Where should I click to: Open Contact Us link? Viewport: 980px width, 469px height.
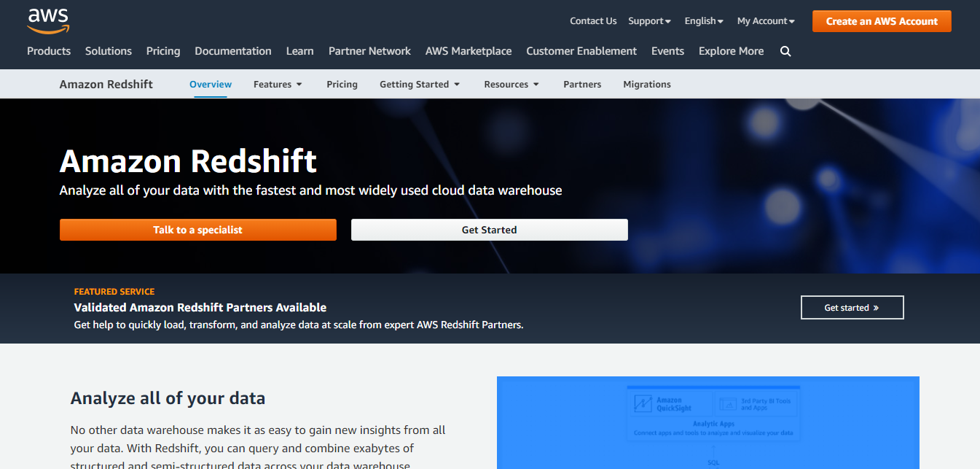[593, 21]
